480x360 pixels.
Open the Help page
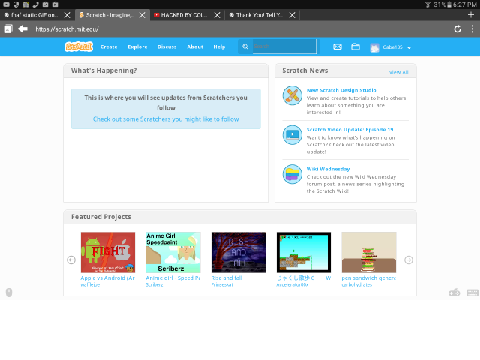point(219,47)
